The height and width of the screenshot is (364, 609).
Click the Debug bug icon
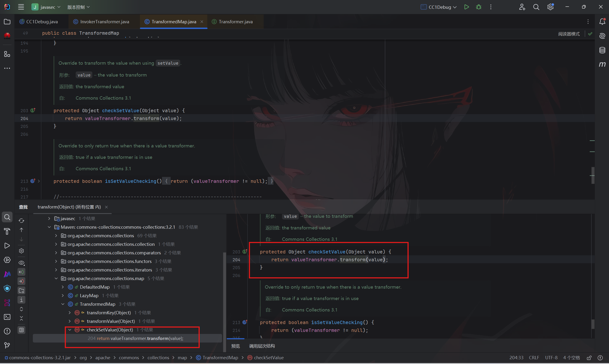click(479, 7)
